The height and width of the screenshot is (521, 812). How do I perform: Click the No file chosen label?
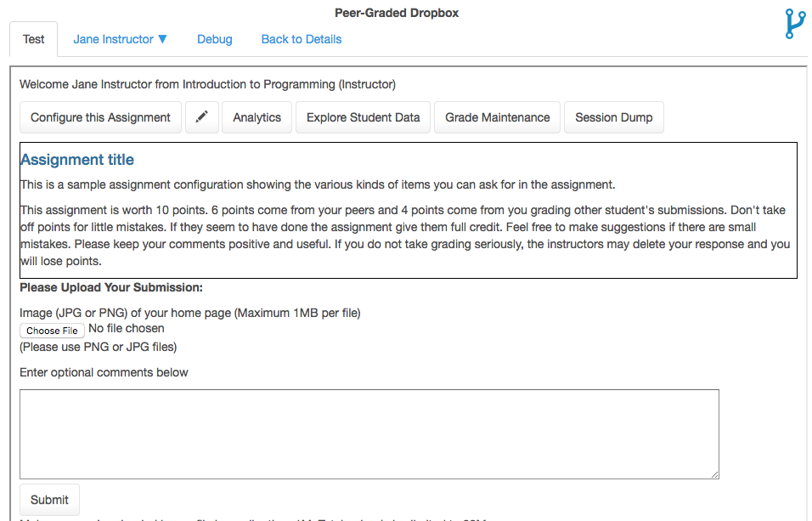point(127,328)
